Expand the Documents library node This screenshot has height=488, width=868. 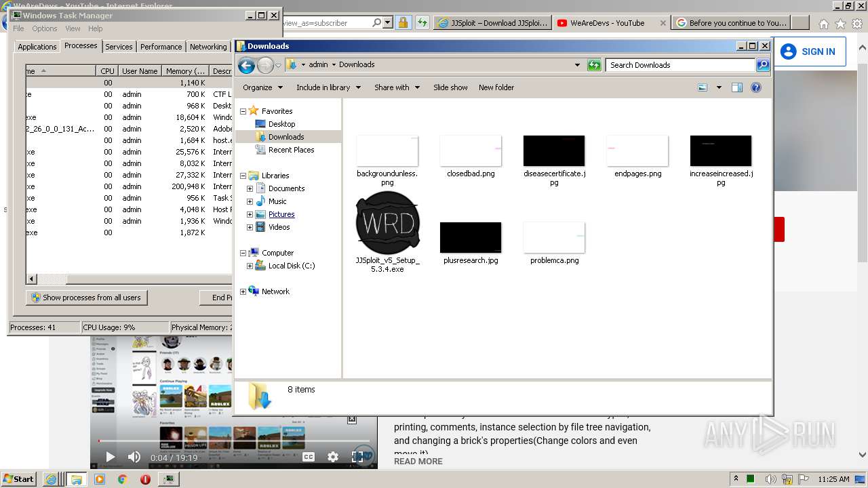(x=250, y=188)
